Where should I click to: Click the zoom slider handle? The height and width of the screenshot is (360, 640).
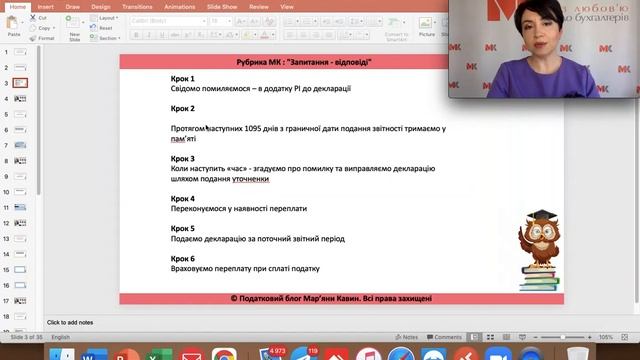562,337
